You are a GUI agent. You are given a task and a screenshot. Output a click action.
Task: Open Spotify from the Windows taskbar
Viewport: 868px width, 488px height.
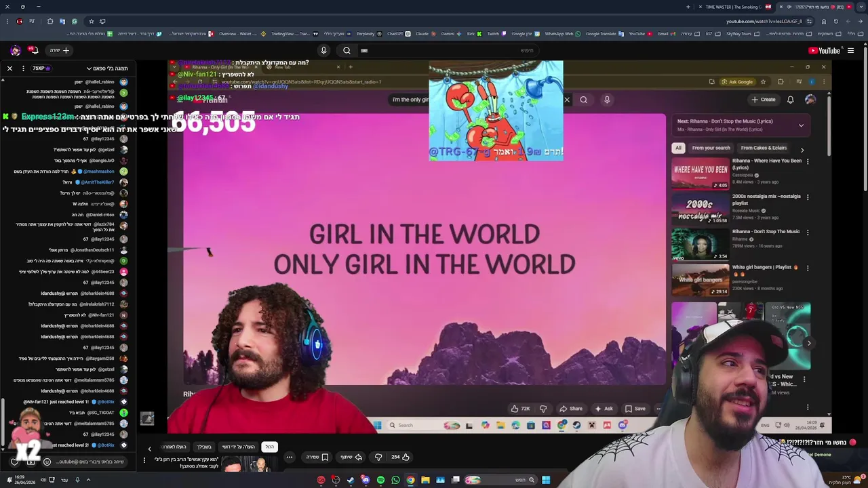coord(380,480)
